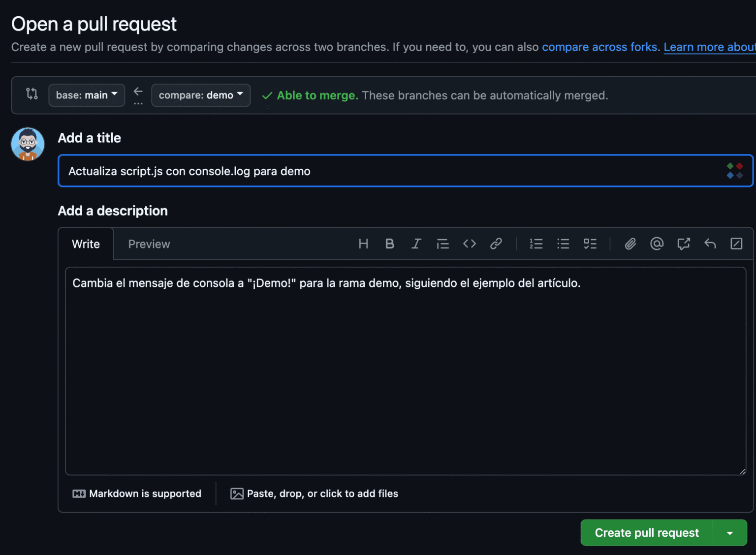Mention a user with the @ icon
Viewport: 756px width, 555px height.
click(x=657, y=244)
